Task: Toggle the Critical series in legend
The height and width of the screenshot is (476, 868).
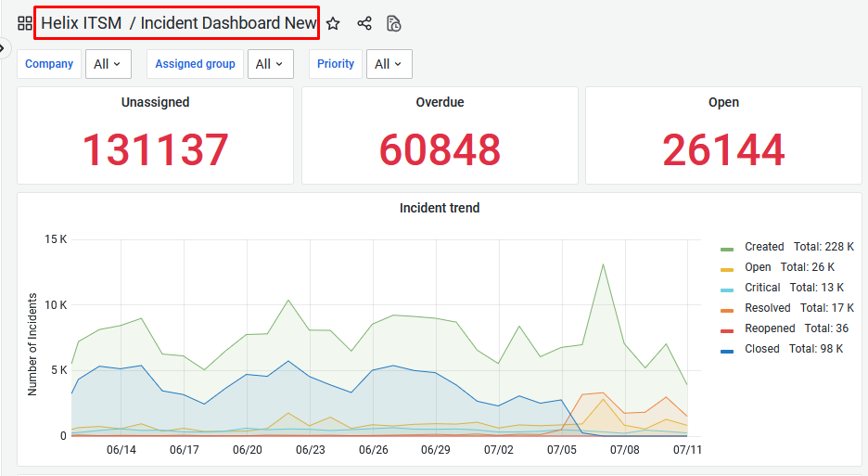Action: tap(762, 288)
